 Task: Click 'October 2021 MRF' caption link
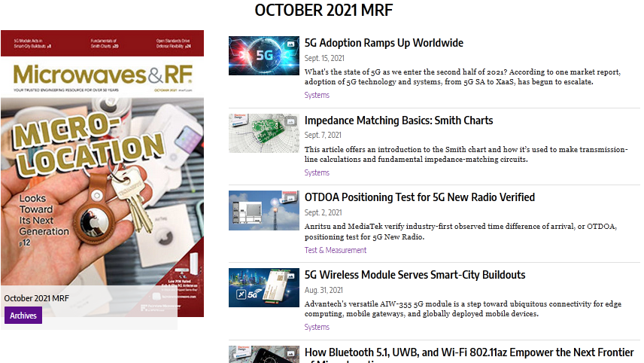tap(37, 298)
